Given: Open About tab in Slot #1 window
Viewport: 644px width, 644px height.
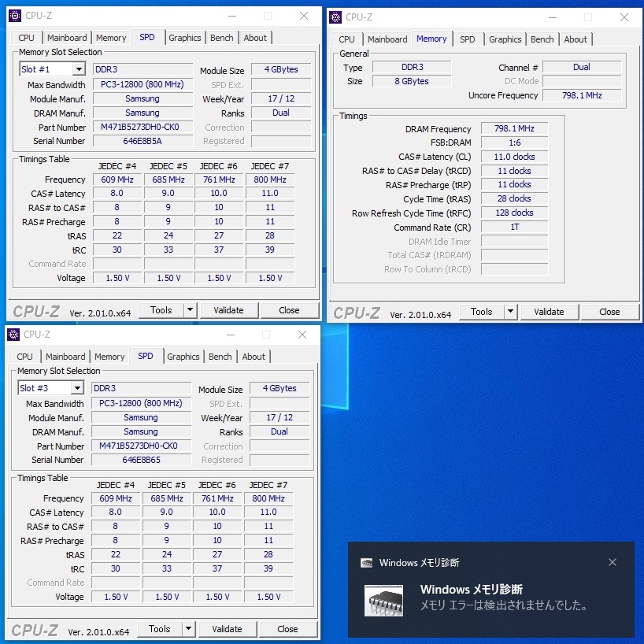Looking at the screenshot, I should click(x=255, y=38).
